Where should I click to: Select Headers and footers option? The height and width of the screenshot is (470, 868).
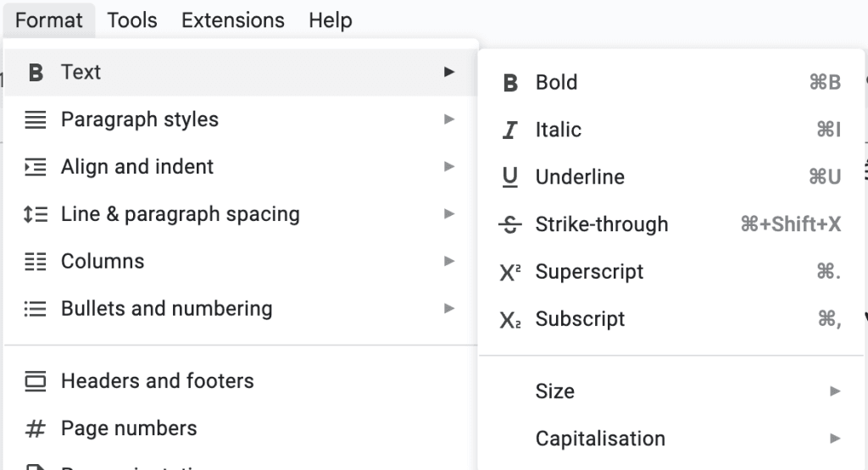tap(158, 381)
